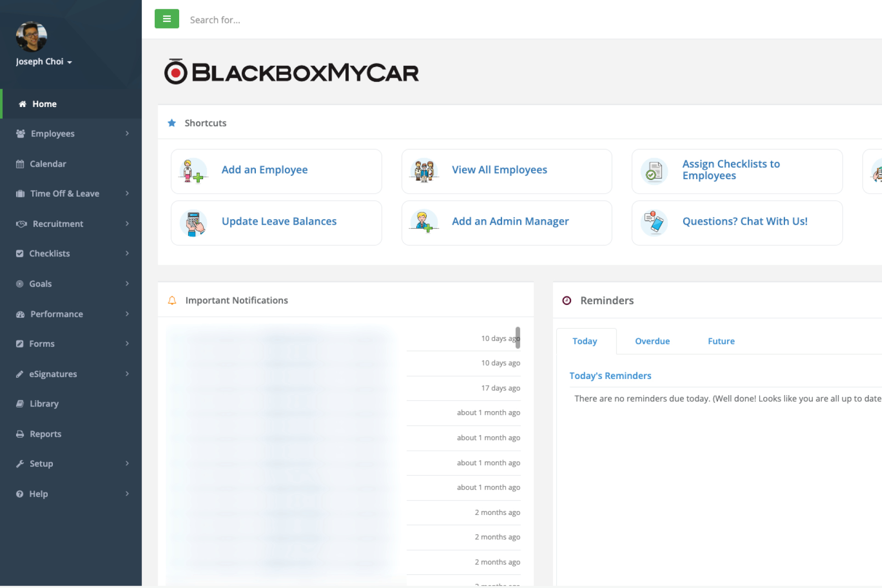Click the Goals target icon
The height and width of the screenshot is (588, 882).
20,284
